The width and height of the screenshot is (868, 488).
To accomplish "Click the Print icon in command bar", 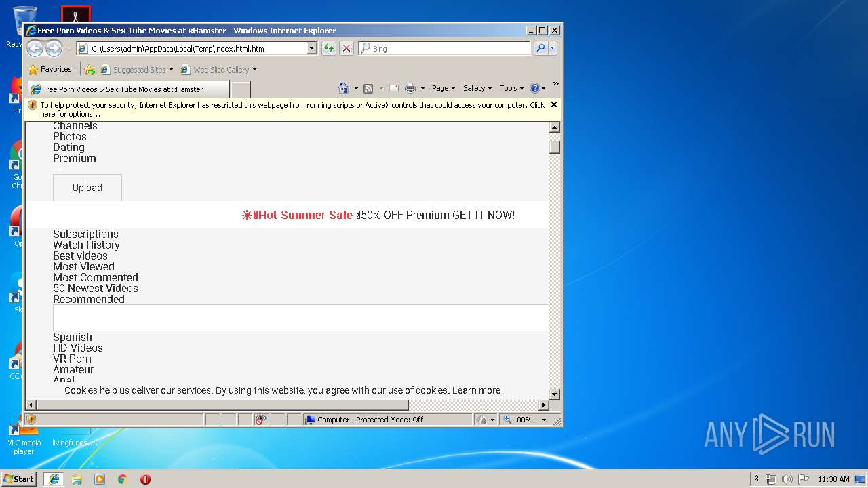I will point(410,88).
